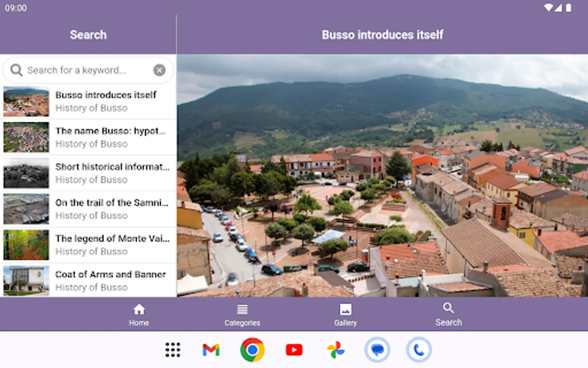Launch Phone dialer from the taskbar

click(419, 350)
